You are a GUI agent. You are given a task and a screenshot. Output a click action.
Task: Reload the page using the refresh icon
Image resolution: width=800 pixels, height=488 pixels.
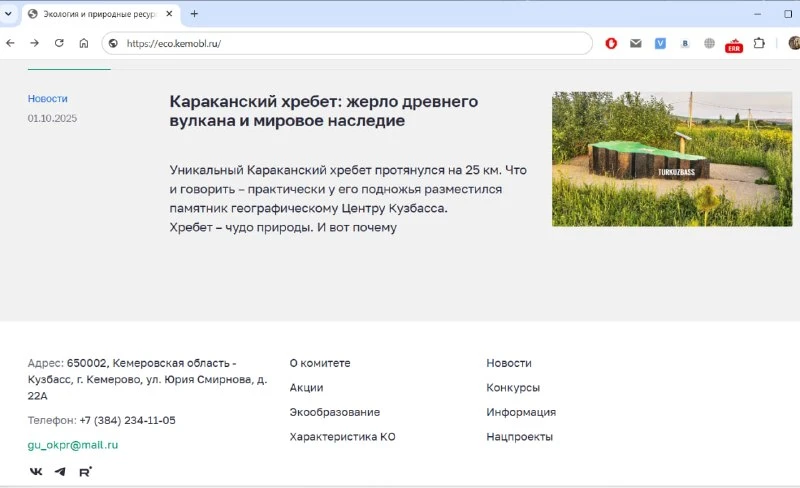coord(59,43)
